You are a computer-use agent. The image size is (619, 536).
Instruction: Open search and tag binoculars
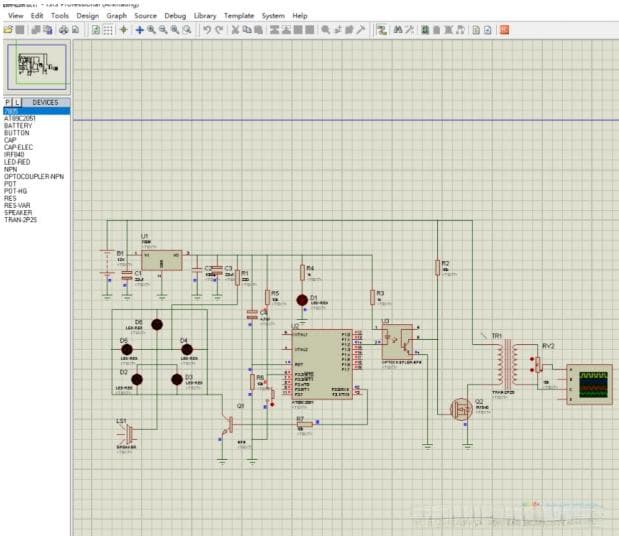coord(398,30)
